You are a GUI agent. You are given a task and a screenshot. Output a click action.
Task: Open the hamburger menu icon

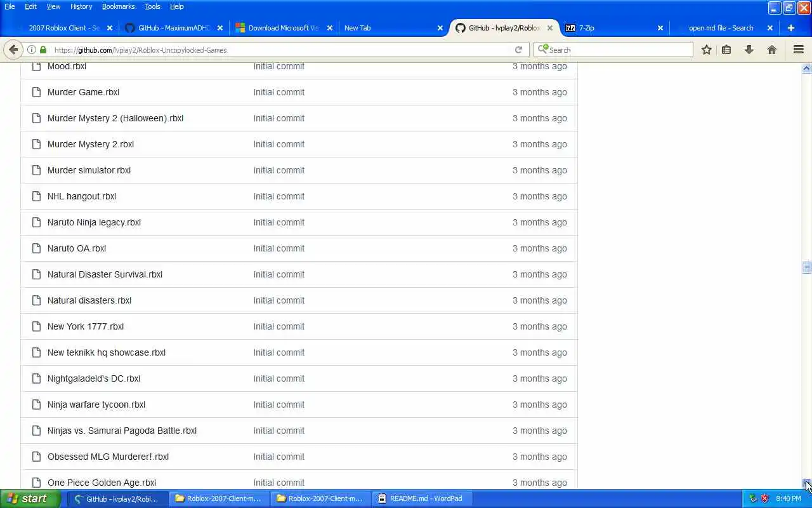pyautogui.click(x=799, y=50)
